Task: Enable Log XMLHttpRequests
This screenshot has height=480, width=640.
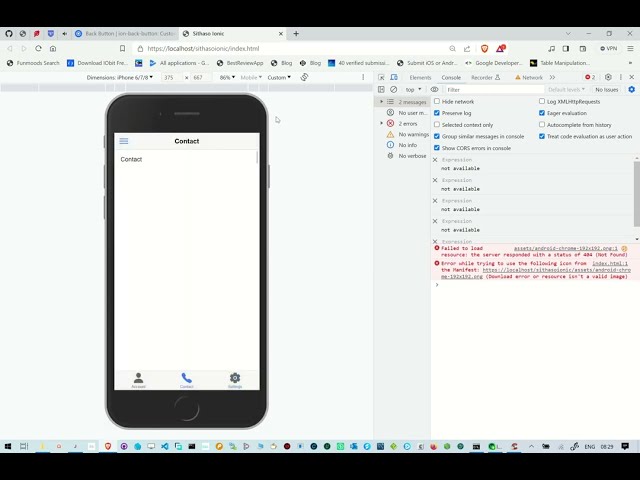Action: tap(542, 101)
